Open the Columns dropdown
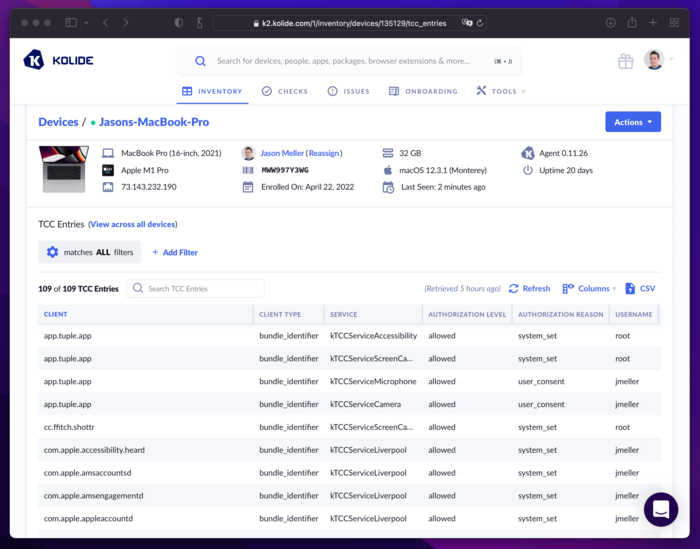Image resolution: width=700 pixels, height=549 pixels. tap(589, 288)
